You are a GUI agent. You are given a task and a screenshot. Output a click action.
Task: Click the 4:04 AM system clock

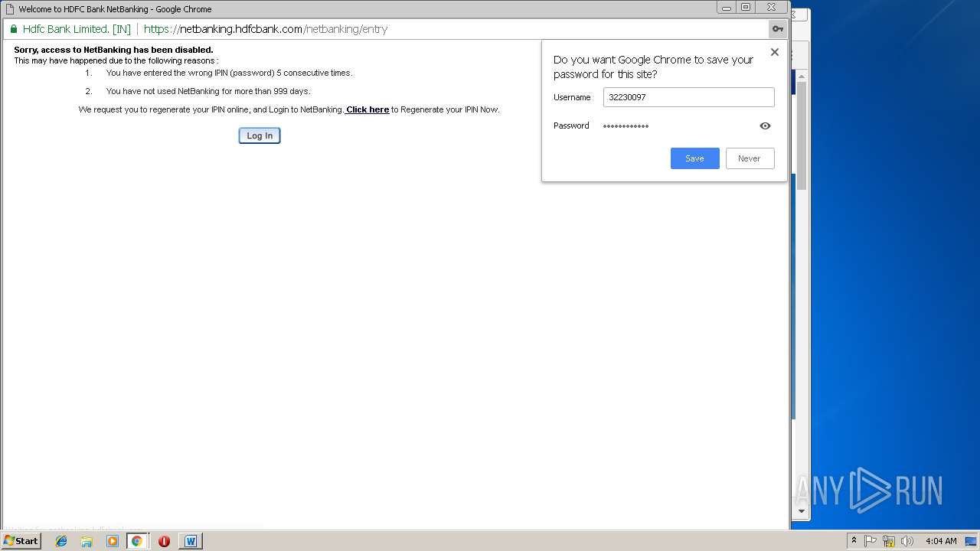coord(941,541)
